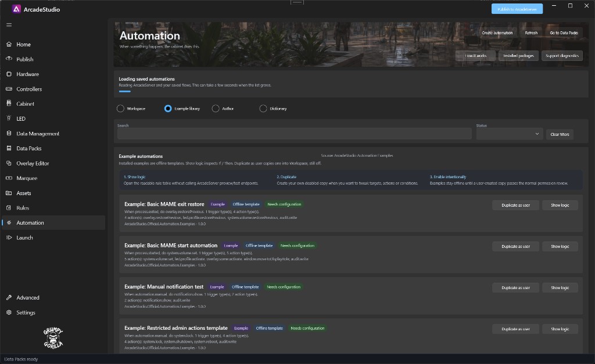Click title Example: Basic MAME exit restore

pyautogui.click(x=164, y=204)
